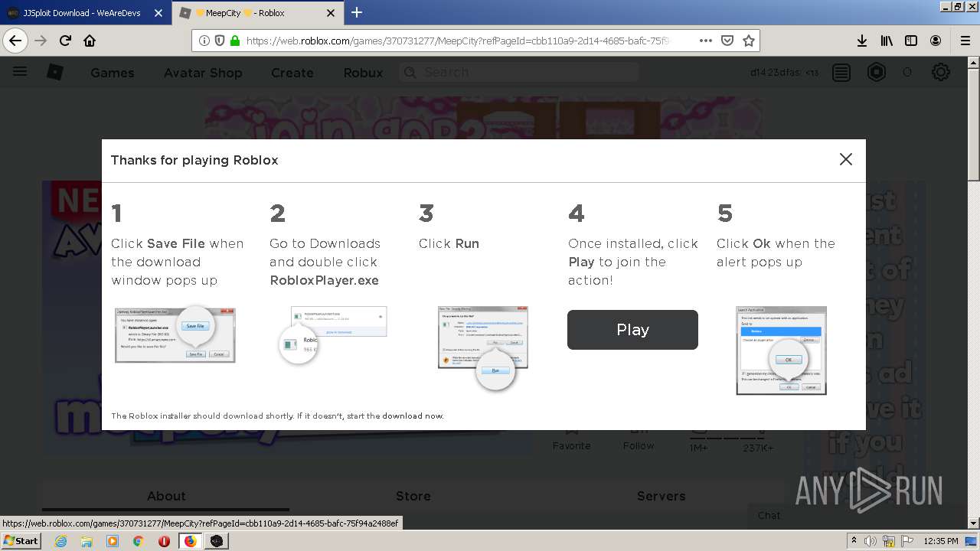This screenshot has height=551, width=980.
Task: Bookmark this page with the star icon
Action: click(x=749, y=41)
